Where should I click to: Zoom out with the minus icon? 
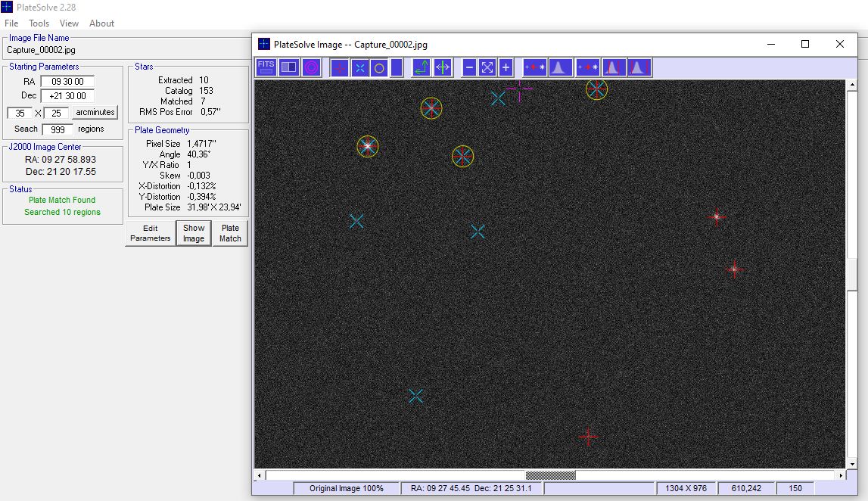pos(469,67)
